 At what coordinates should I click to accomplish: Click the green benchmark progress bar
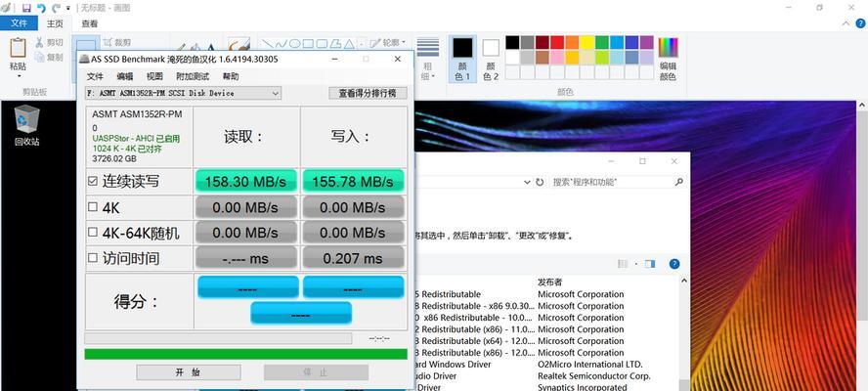[x=245, y=354]
